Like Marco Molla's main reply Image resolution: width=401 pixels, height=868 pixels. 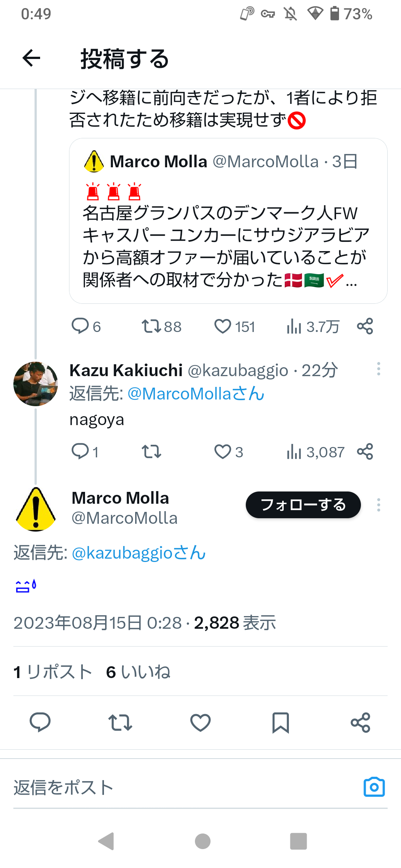pyautogui.click(x=200, y=722)
